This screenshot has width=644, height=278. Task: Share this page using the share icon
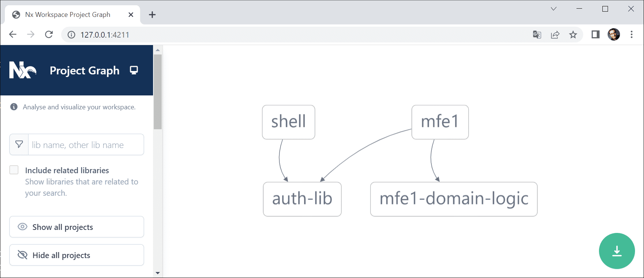[x=555, y=35]
